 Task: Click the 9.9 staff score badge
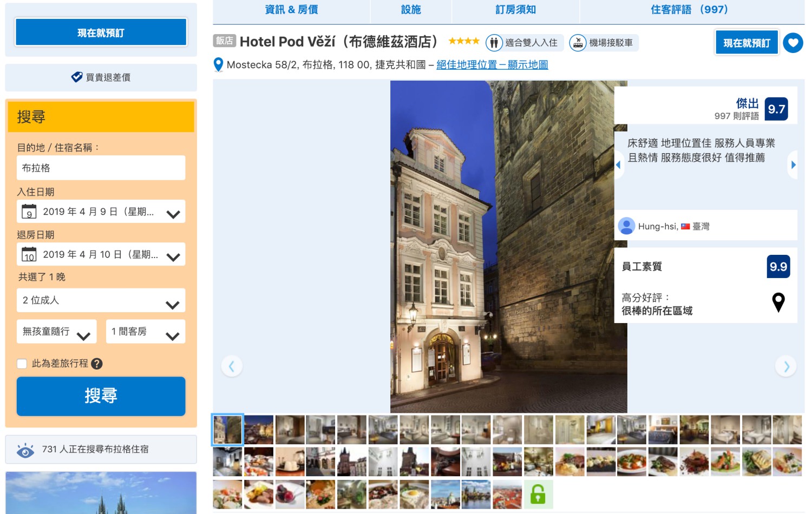tap(778, 266)
